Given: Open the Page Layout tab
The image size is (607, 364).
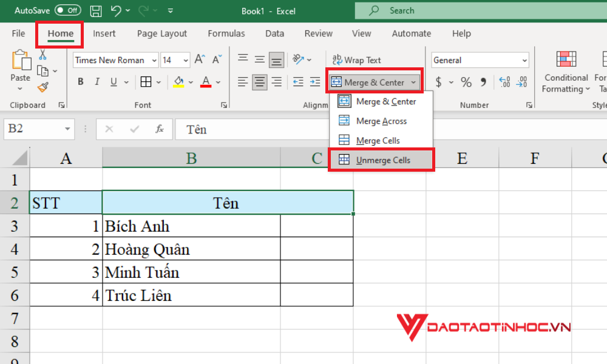Looking at the screenshot, I should [162, 33].
